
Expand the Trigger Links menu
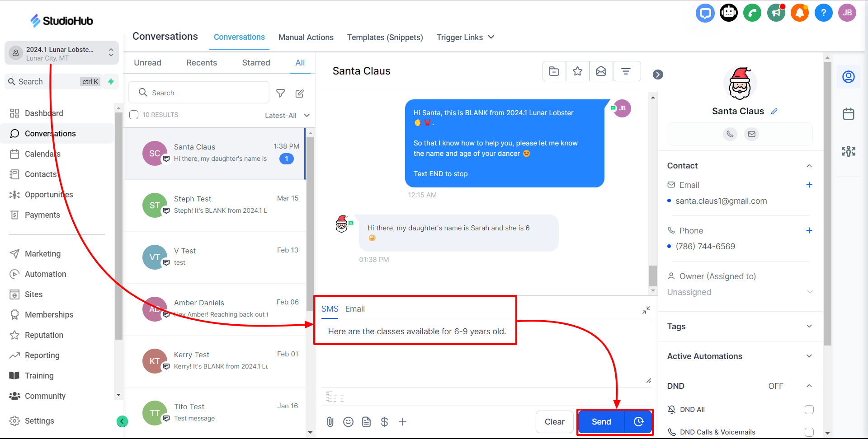(465, 37)
